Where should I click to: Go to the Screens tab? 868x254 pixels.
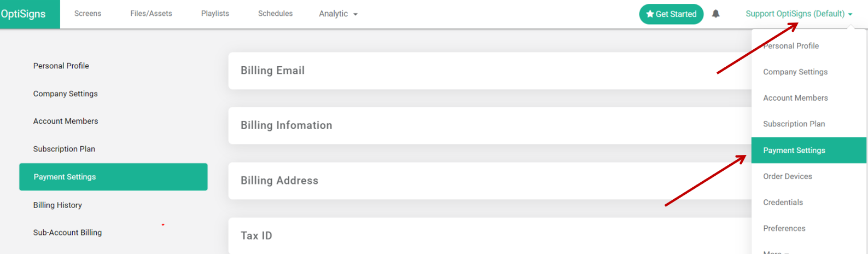88,14
